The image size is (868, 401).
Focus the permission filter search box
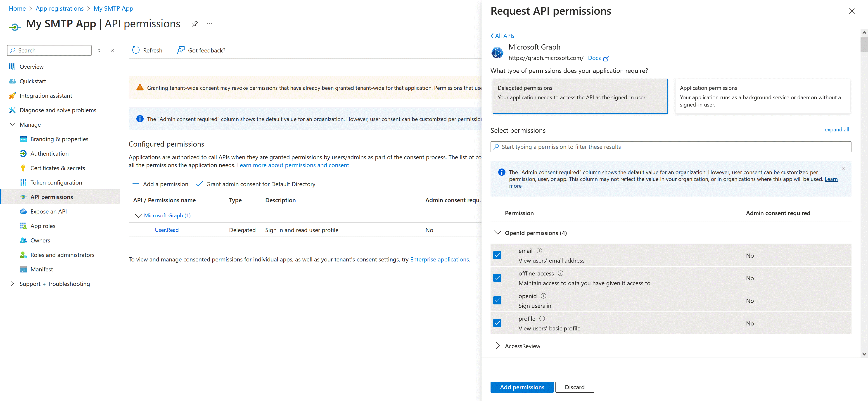(671, 147)
